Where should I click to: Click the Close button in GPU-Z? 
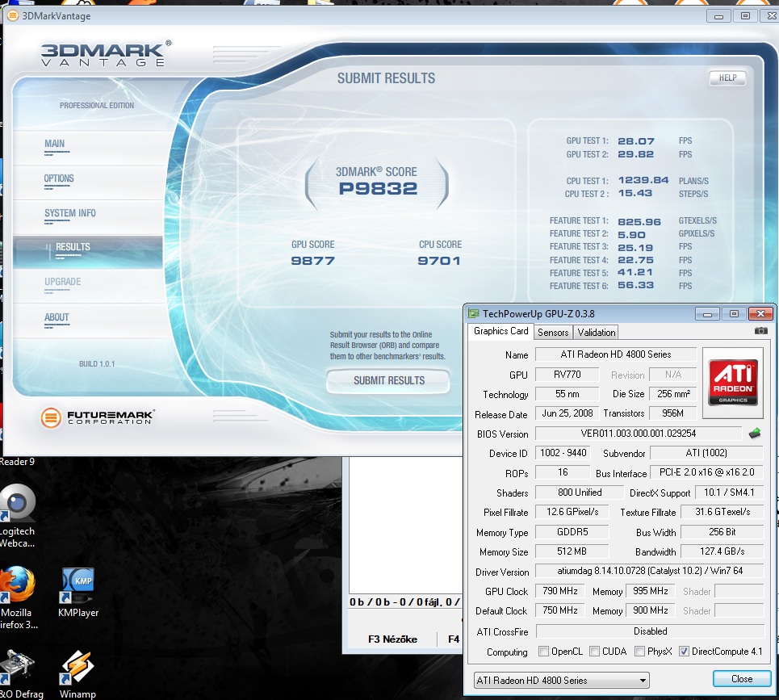[x=742, y=679]
